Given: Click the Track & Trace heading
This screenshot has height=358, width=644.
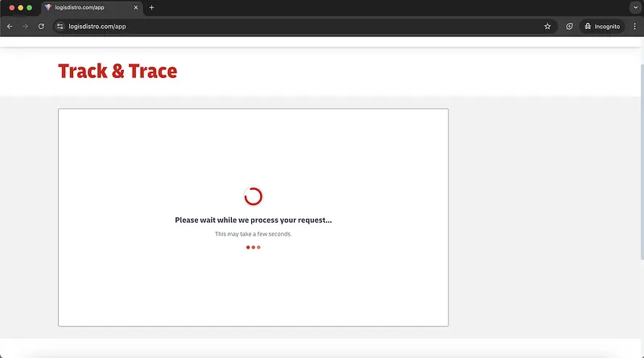Looking at the screenshot, I should [x=118, y=71].
